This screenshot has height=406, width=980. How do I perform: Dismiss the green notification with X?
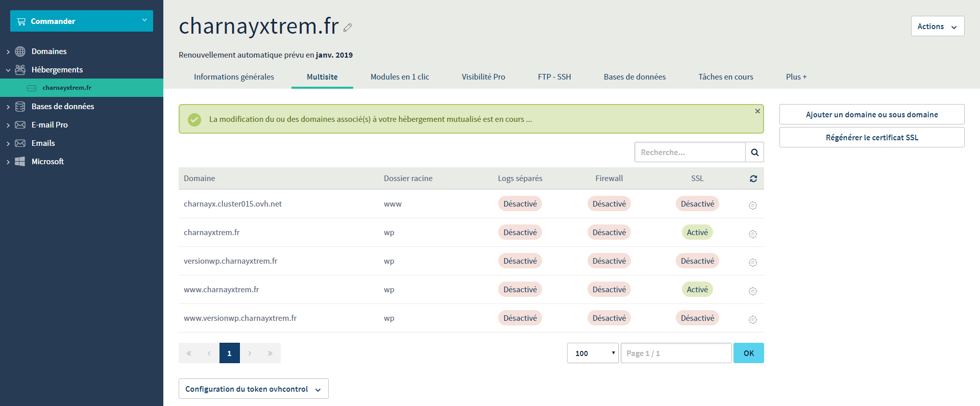[757, 111]
